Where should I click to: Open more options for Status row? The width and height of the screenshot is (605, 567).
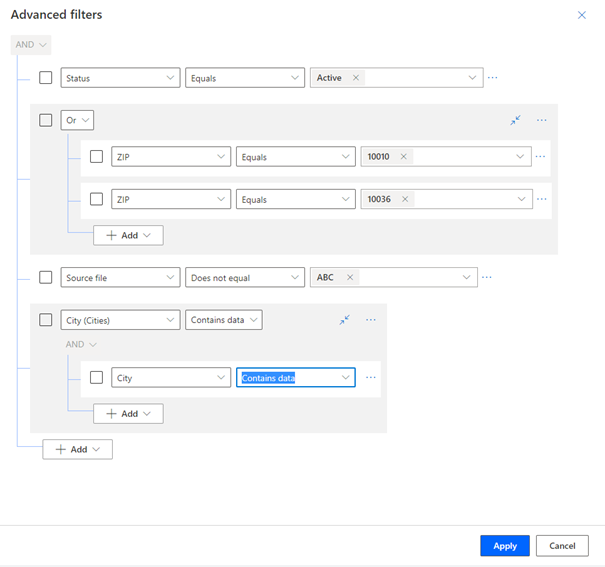point(492,78)
